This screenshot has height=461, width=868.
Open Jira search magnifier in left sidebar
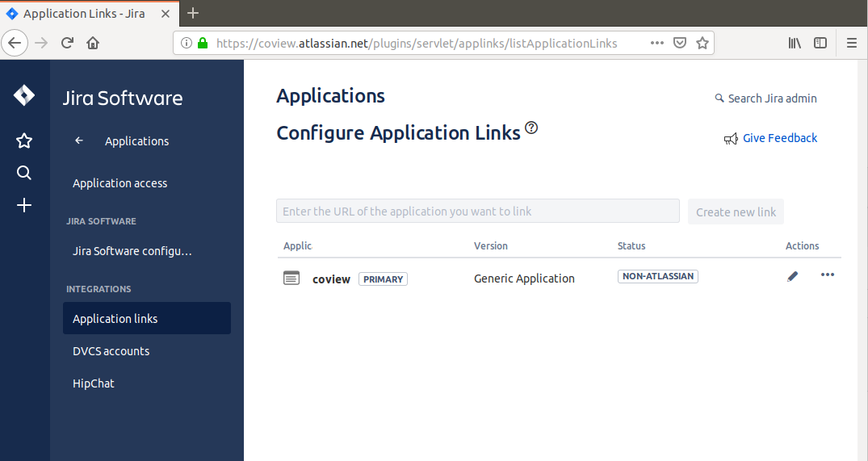click(23, 173)
